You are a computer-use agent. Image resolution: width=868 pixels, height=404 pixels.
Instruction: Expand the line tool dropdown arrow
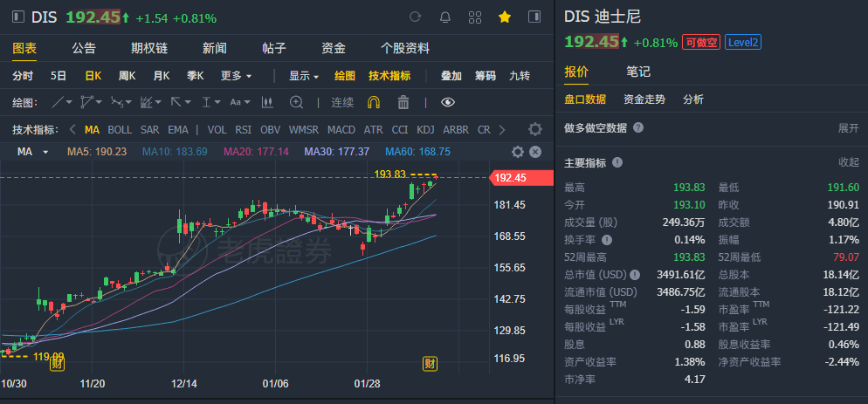point(69,102)
